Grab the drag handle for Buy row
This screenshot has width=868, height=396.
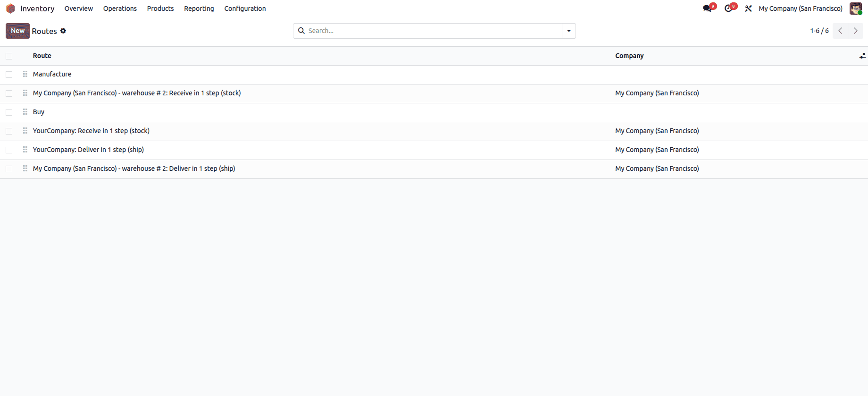tap(25, 112)
